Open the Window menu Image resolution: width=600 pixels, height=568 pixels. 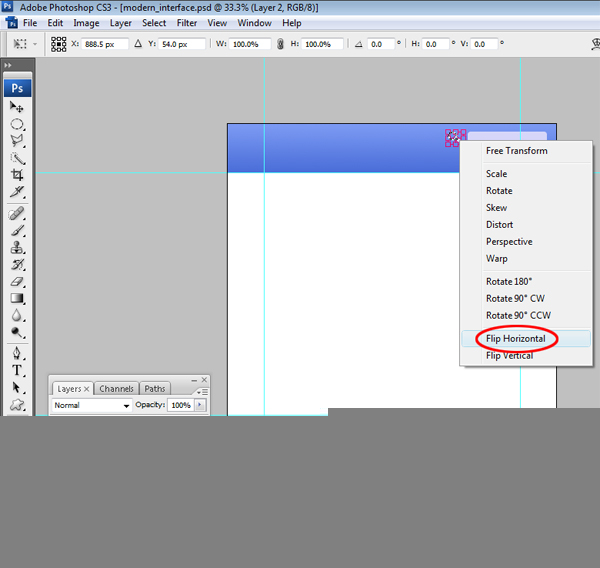click(254, 23)
